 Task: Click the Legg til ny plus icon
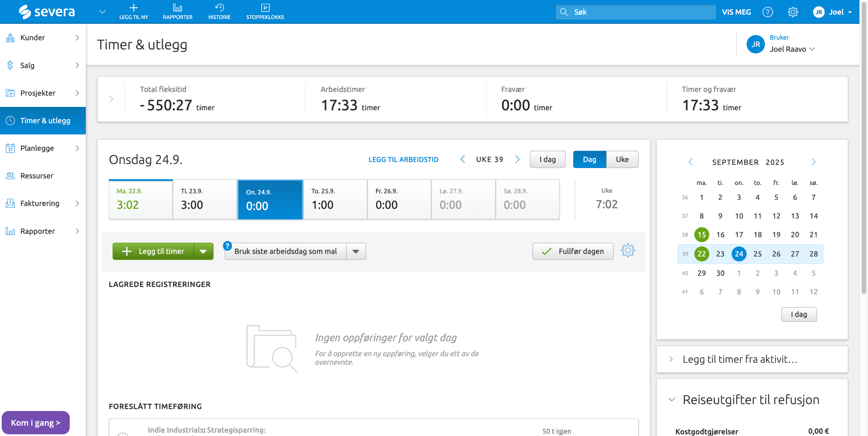pyautogui.click(x=134, y=8)
